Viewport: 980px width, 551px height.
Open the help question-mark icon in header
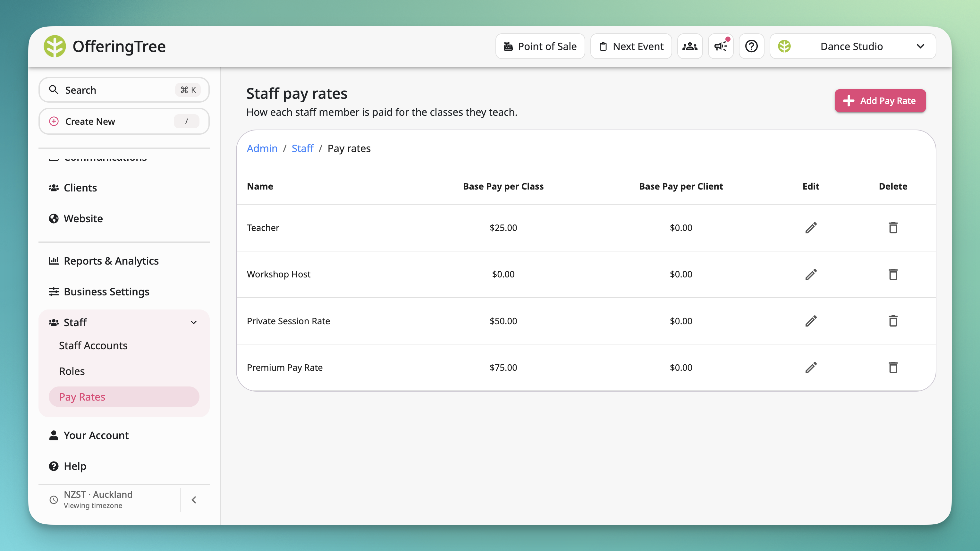point(751,47)
